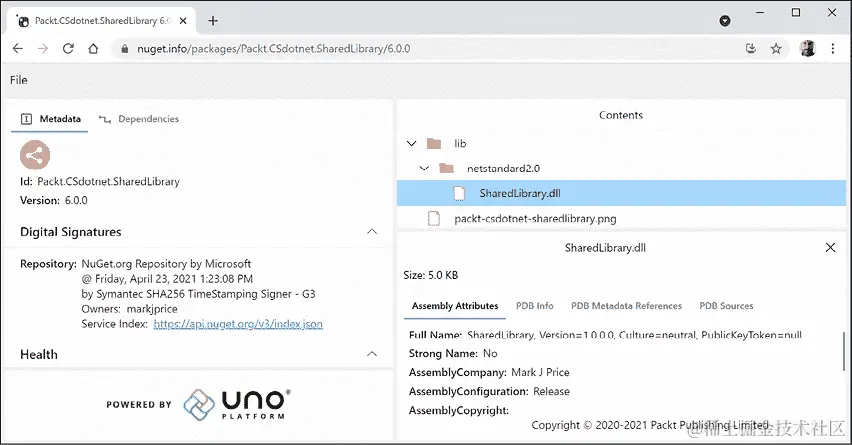Viewport: 852px width, 445px height.
Task: Bookmark this page with the star
Action: click(x=776, y=48)
